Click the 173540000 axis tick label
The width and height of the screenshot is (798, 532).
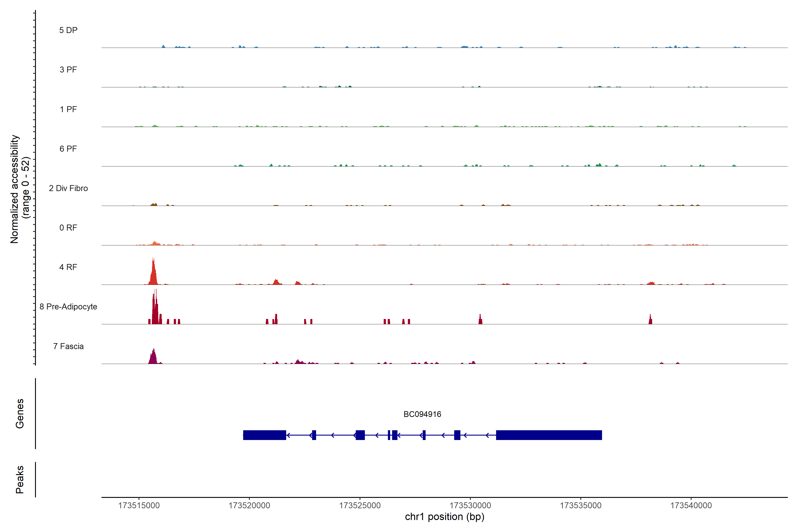tap(691, 505)
